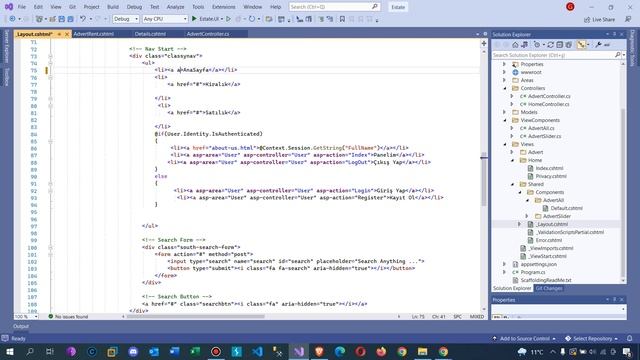Expand the Models folder
Screen dimensions: 640x360
click(504, 112)
